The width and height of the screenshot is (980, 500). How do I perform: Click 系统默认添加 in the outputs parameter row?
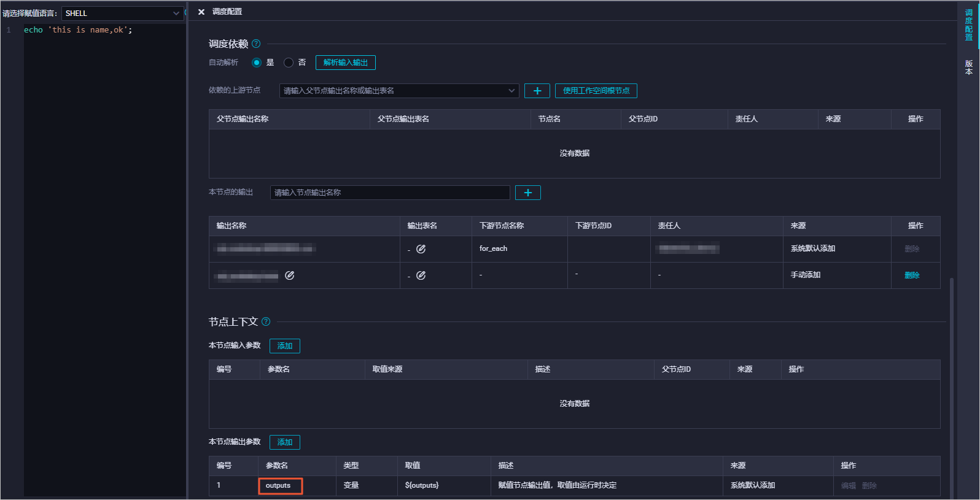pos(753,485)
